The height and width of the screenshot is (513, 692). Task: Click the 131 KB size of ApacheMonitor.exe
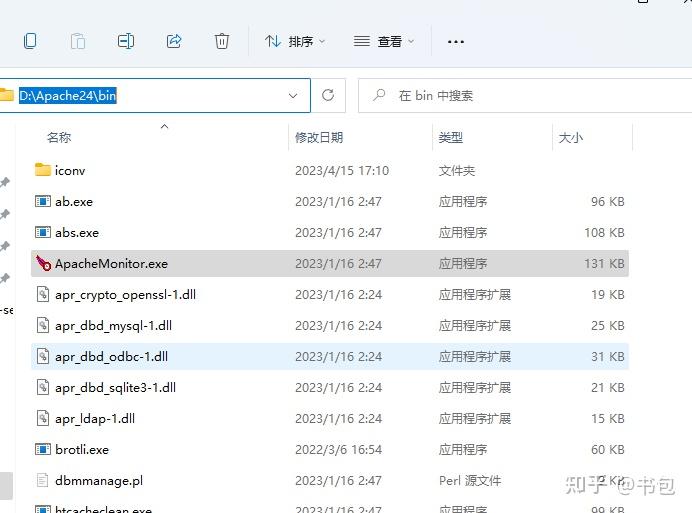604,264
